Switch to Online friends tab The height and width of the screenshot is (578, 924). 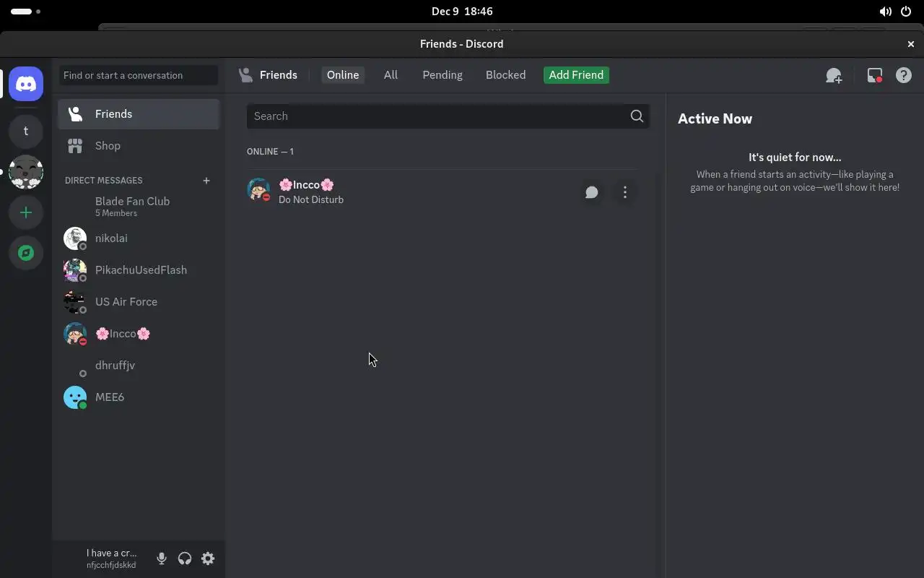[x=343, y=75]
